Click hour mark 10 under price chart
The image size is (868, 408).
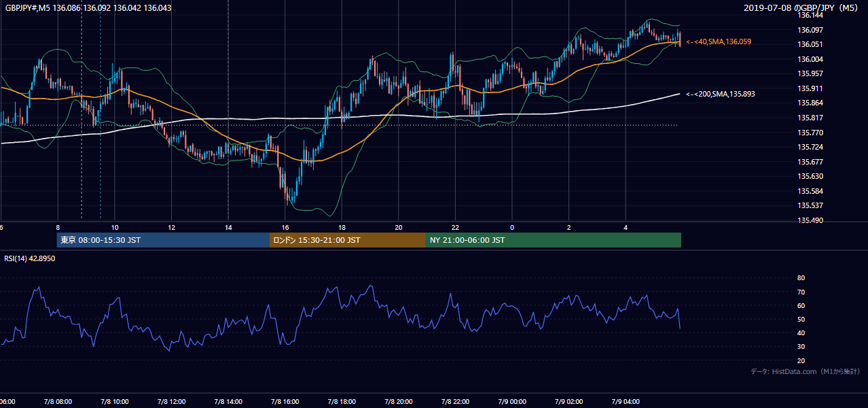(x=115, y=227)
